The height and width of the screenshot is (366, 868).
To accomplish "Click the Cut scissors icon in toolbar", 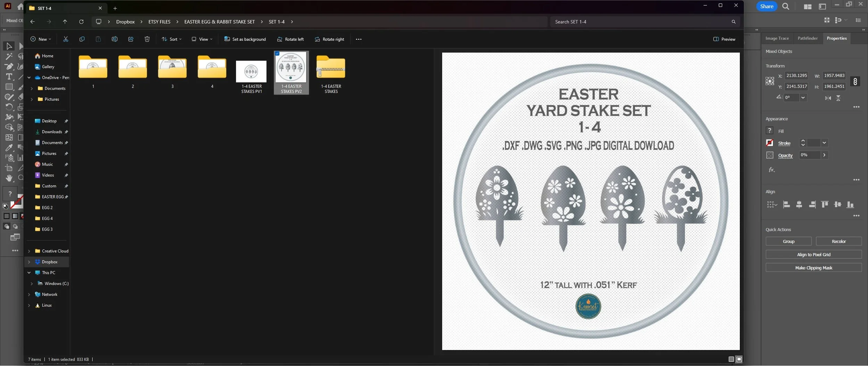I will coord(66,39).
